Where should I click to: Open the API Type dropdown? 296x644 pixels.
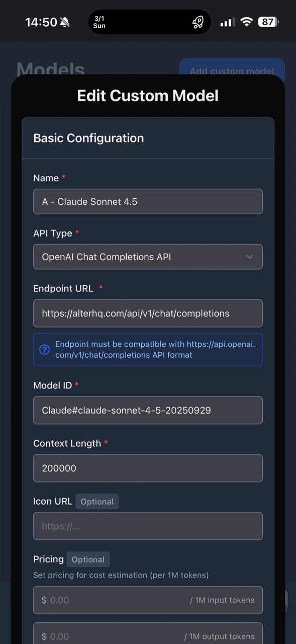pyautogui.click(x=148, y=257)
